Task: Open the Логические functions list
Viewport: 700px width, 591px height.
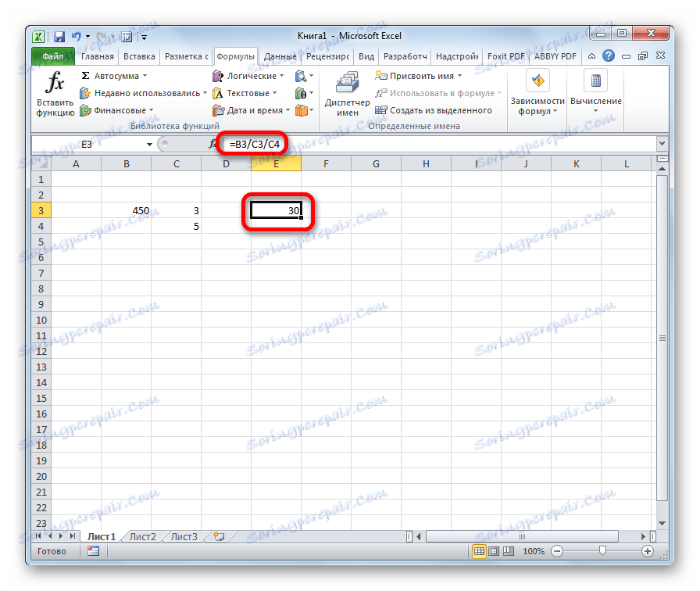Action: click(248, 76)
